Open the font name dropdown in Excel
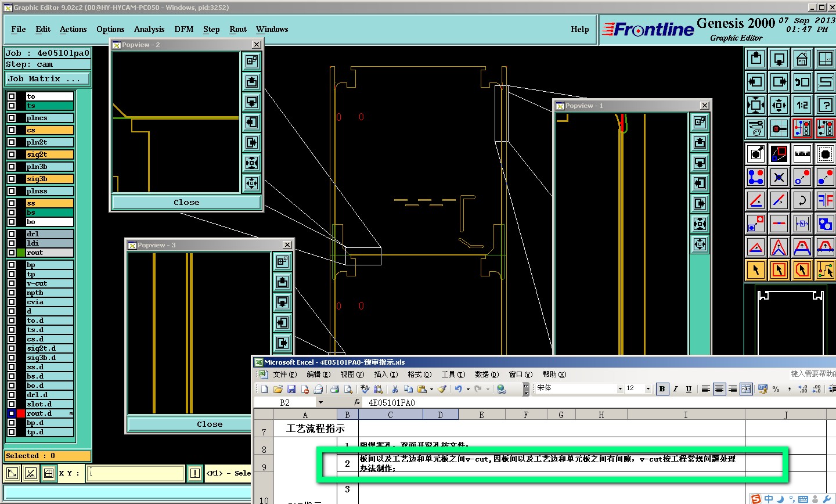 [x=620, y=389]
